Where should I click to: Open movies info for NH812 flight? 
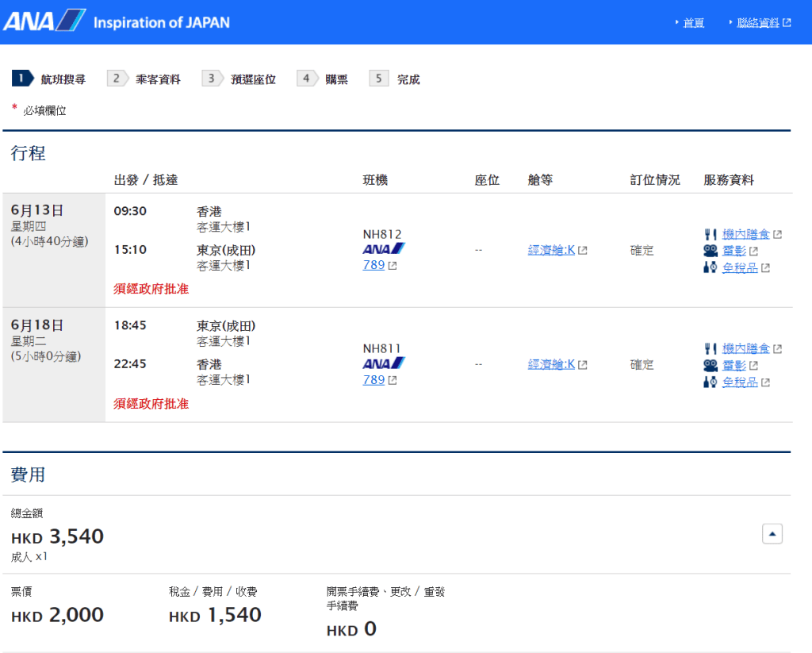734,251
